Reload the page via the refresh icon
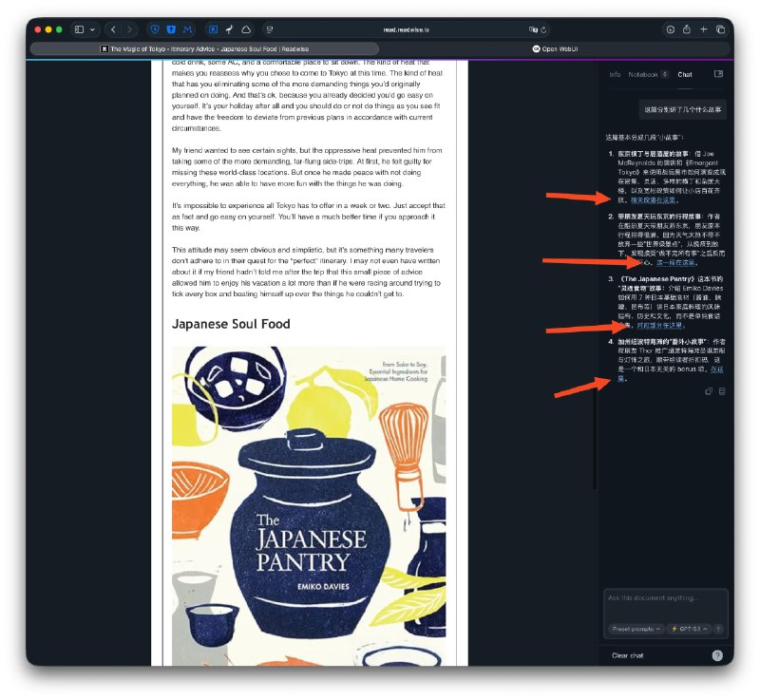This screenshot has height=700, width=760. (543, 29)
